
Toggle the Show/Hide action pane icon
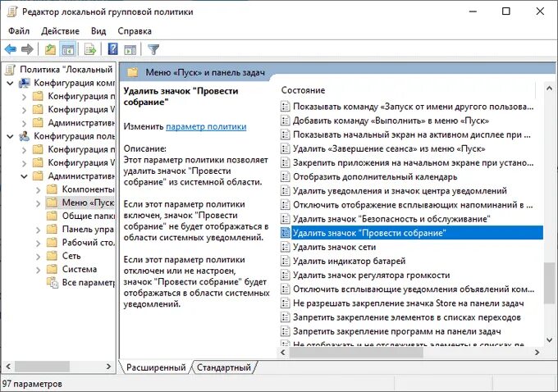130,49
